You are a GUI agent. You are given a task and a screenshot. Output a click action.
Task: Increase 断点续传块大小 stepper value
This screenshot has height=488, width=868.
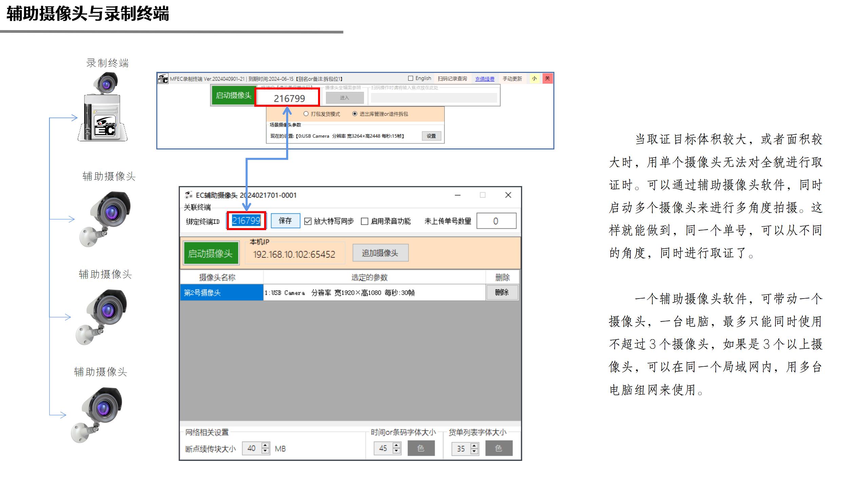(x=265, y=445)
